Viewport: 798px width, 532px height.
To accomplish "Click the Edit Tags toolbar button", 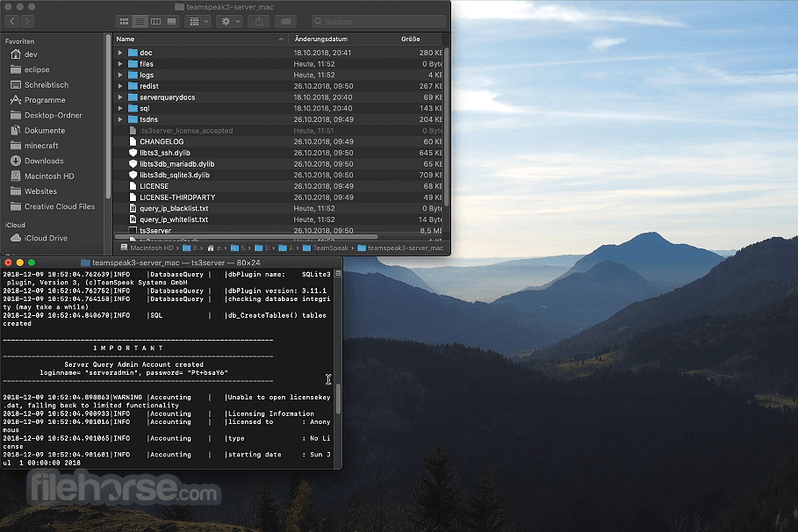I will pyautogui.click(x=286, y=21).
